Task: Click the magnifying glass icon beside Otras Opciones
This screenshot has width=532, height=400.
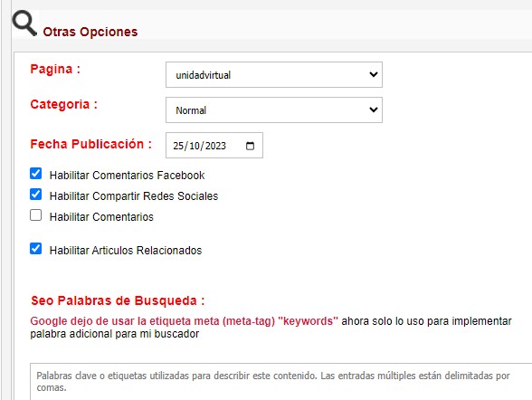Action: click(24, 23)
